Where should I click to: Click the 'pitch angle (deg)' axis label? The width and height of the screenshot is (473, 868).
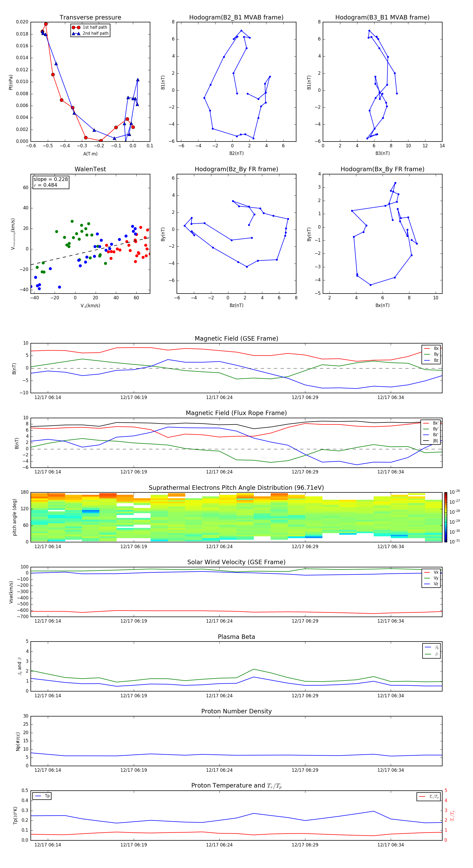pyautogui.click(x=14, y=517)
